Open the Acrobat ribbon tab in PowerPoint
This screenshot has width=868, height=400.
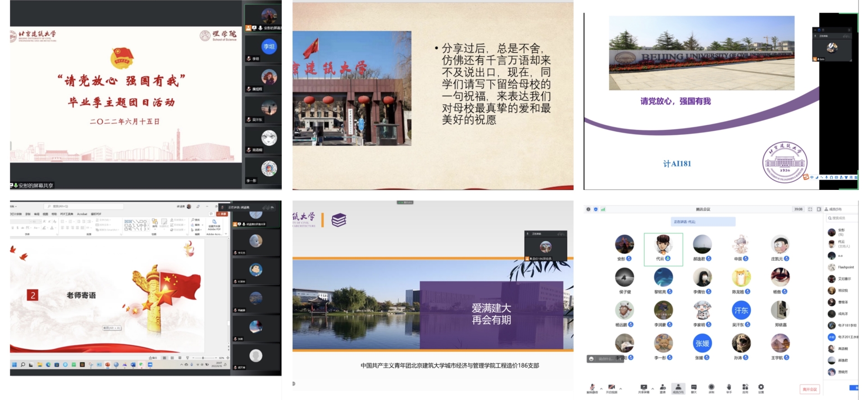pyautogui.click(x=82, y=214)
